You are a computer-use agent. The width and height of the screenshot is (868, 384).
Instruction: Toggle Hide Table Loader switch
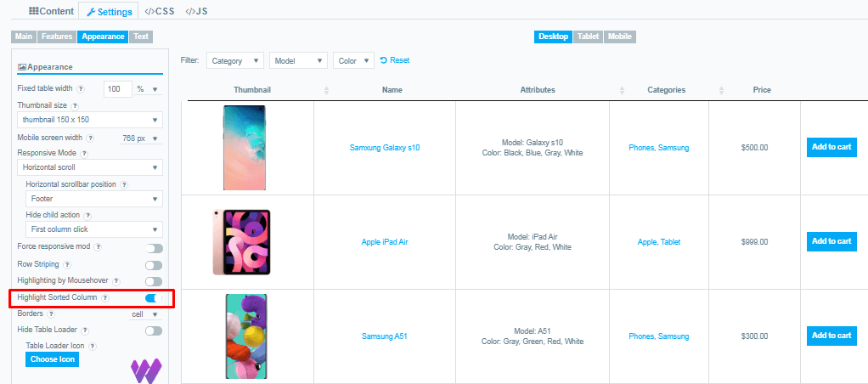[x=154, y=330]
